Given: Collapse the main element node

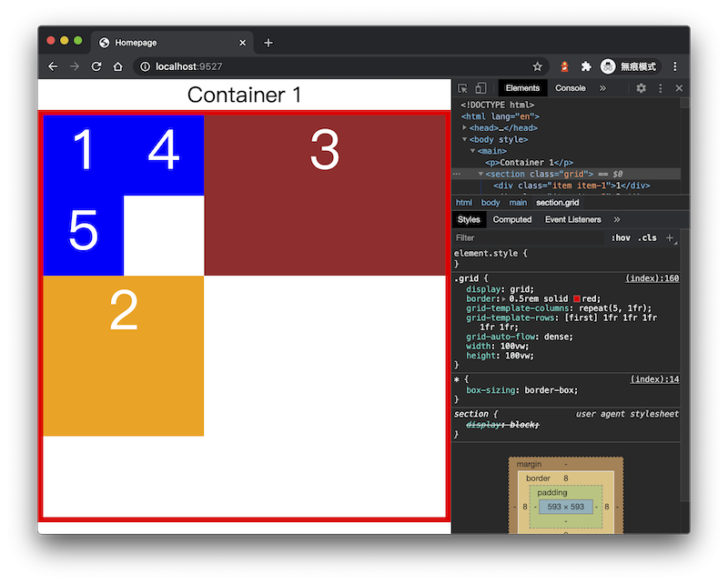Looking at the screenshot, I should click(472, 150).
